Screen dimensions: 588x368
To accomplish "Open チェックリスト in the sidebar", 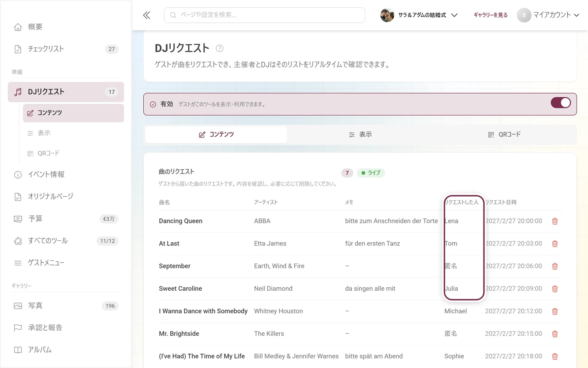I will point(66,49).
